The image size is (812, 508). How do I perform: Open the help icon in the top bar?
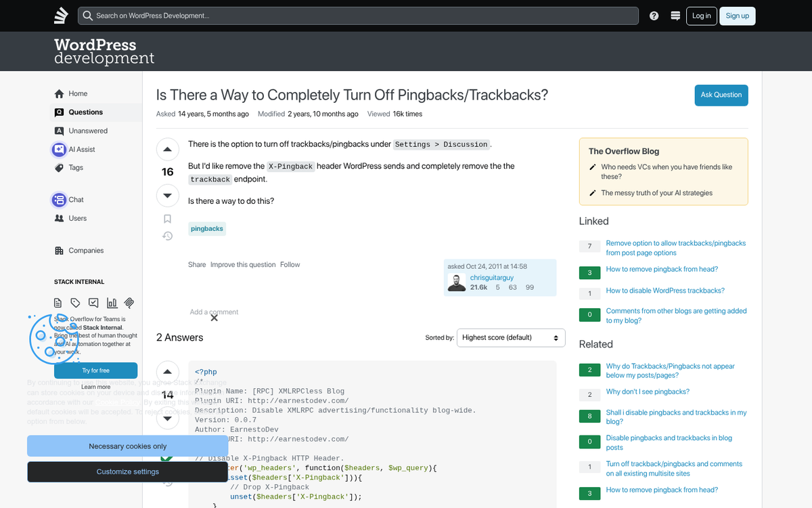click(x=654, y=16)
